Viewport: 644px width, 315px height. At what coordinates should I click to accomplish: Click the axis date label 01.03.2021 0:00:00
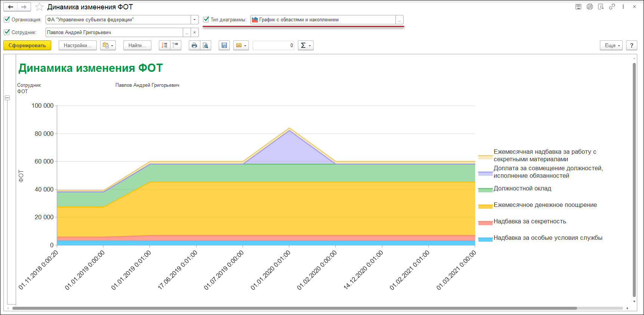[456, 270]
